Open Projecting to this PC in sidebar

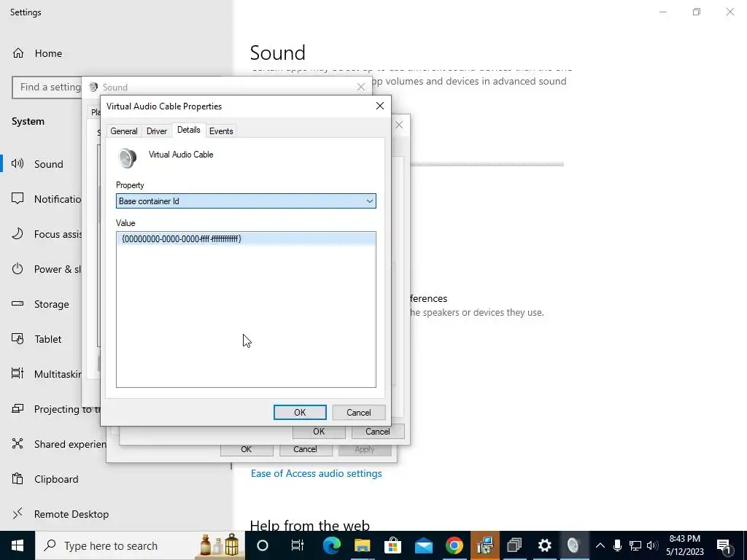55,409
